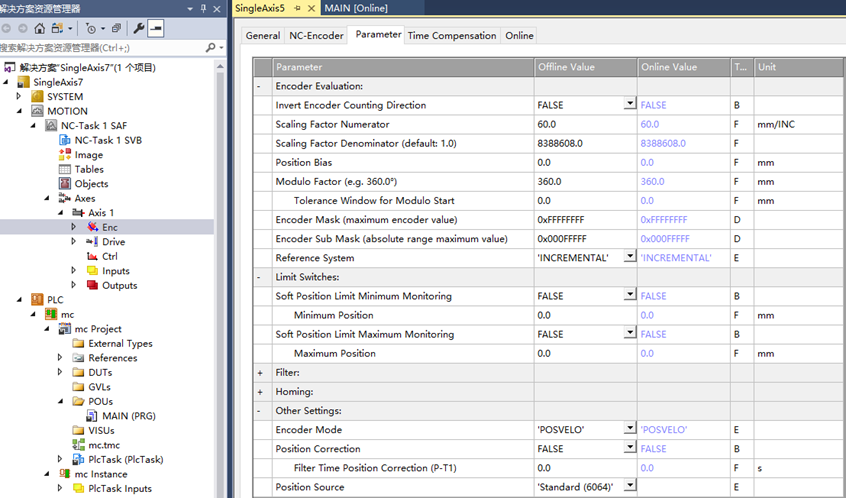Image resolution: width=846 pixels, height=498 pixels.
Task: Switch to the Online tab
Action: pyautogui.click(x=519, y=36)
